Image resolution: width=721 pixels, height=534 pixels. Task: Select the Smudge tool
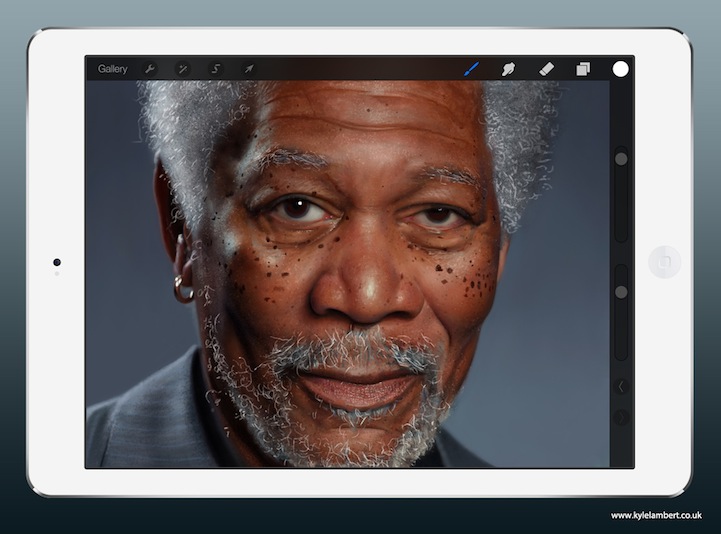[x=508, y=69]
